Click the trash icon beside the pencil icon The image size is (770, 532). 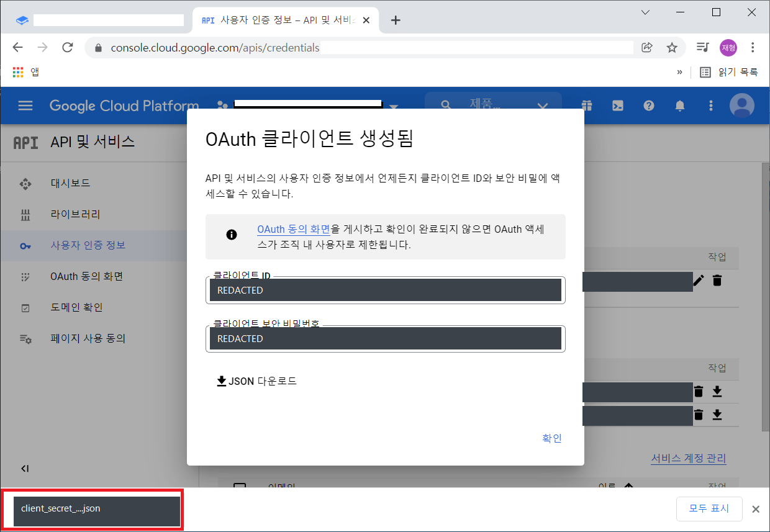(x=717, y=281)
